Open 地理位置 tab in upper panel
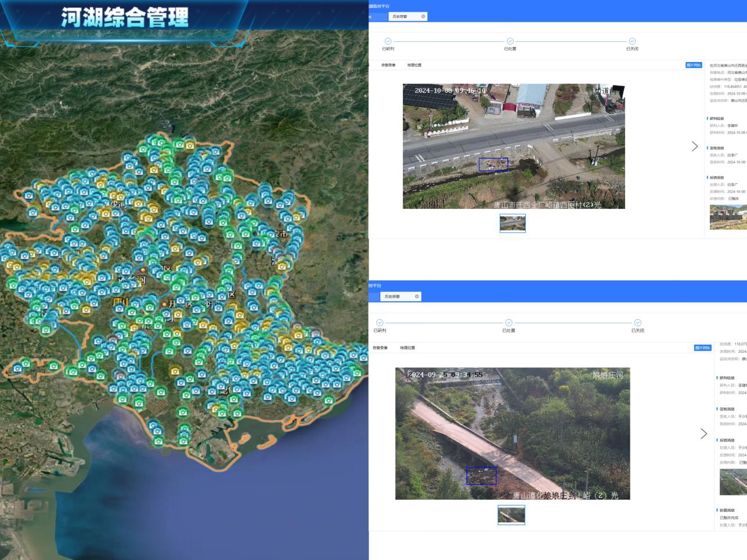747x560 pixels. tap(414, 65)
